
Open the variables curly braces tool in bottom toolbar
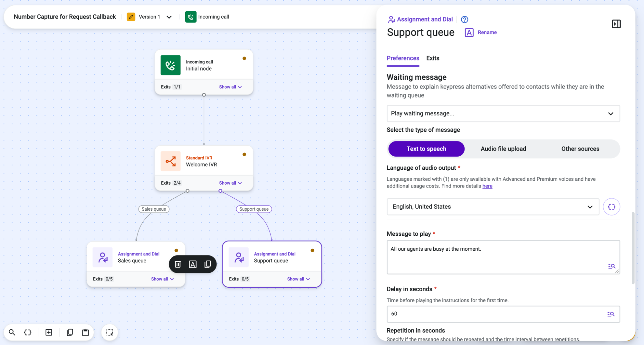click(x=28, y=332)
